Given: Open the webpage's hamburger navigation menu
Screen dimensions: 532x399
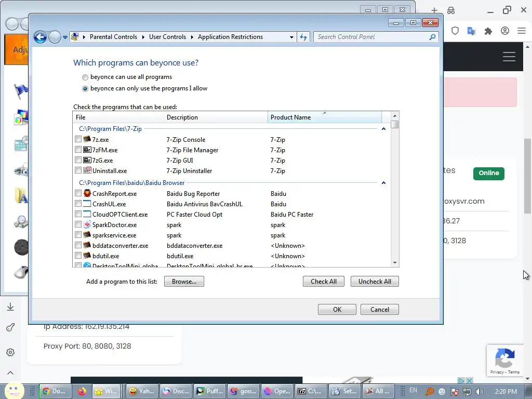Looking at the screenshot, I should 509,57.
